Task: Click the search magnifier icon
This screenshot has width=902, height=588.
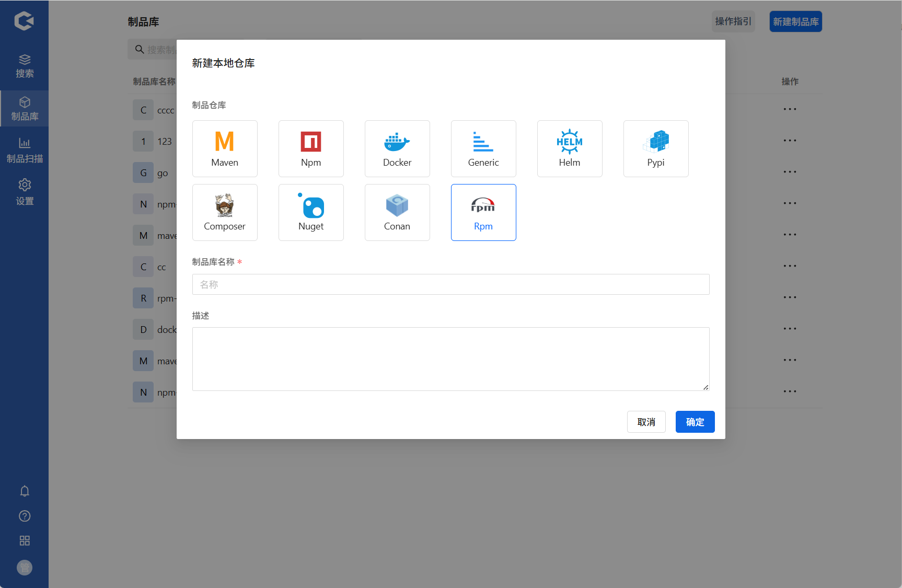Action: pyautogui.click(x=140, y=50)
